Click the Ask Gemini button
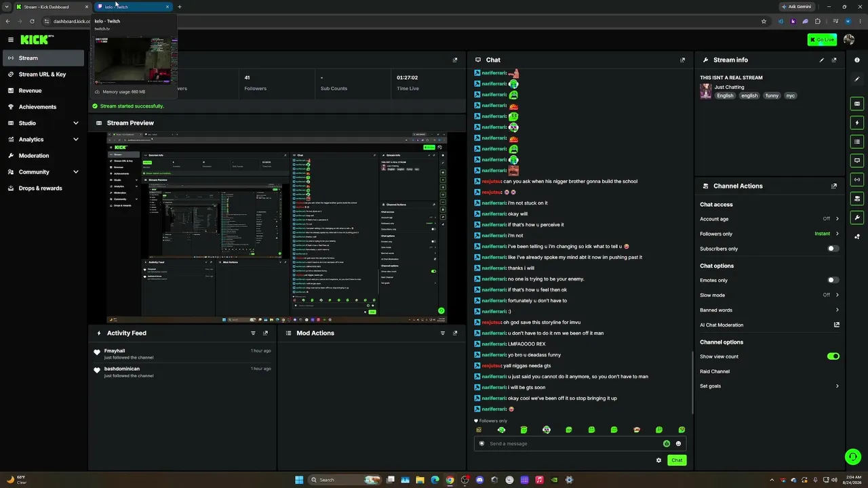 (x=797, y=7)
